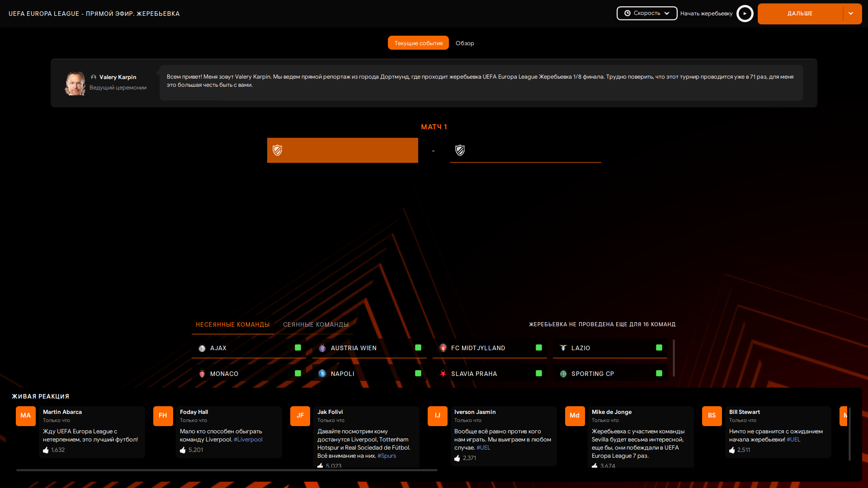The height and width of the screenshot is (488, 868).
Task: Click Napoli club badge icon
Action: (x=322, y=374)
